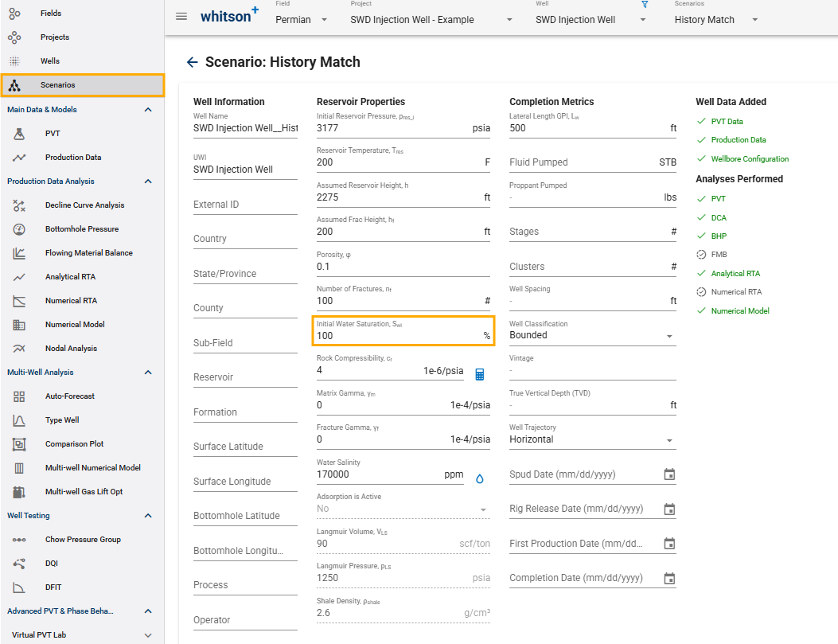Click the Analytical RTA link under Analyses Performed
This screenshot has height=644, width=838.
(735, 274)
